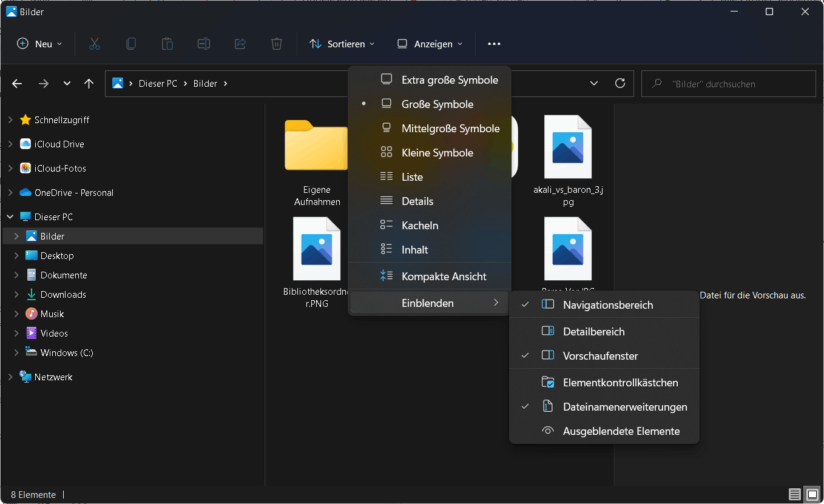Refresh the Bilder folder view
This screenshot has height=504, width=824.
tap(620, 83)
